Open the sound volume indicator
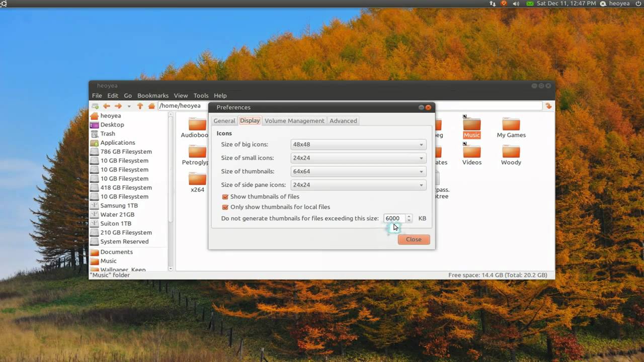The height and width of the screenshot is (362, 644). (516, 4)
